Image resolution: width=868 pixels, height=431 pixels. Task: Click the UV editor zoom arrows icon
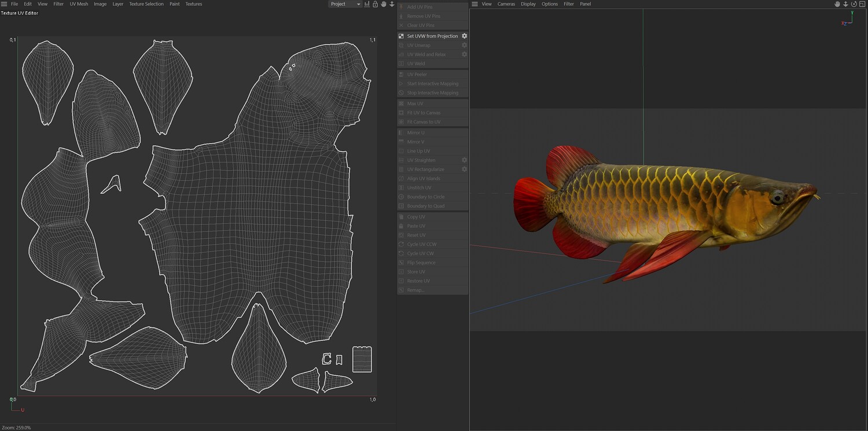[x=392, y=4]
